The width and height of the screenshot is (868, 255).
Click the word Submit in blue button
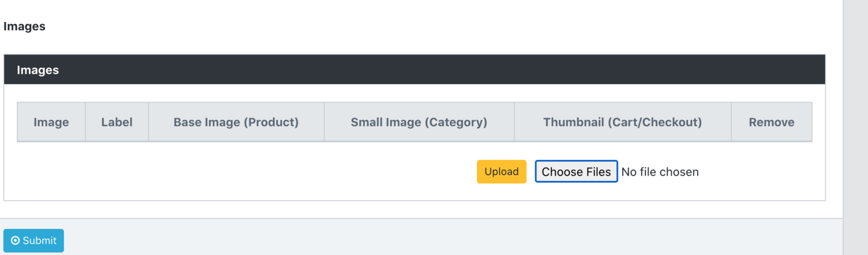click(x=39, y=241)
